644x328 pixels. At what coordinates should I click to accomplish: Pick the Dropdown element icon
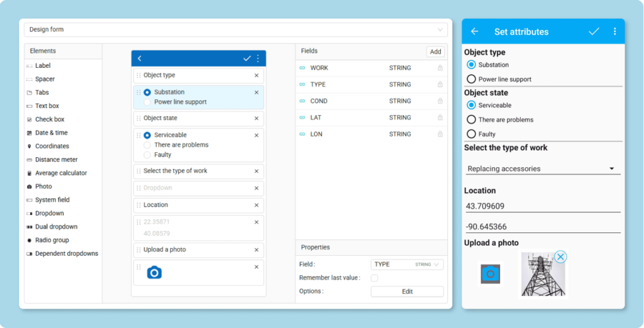pos(29,214)
